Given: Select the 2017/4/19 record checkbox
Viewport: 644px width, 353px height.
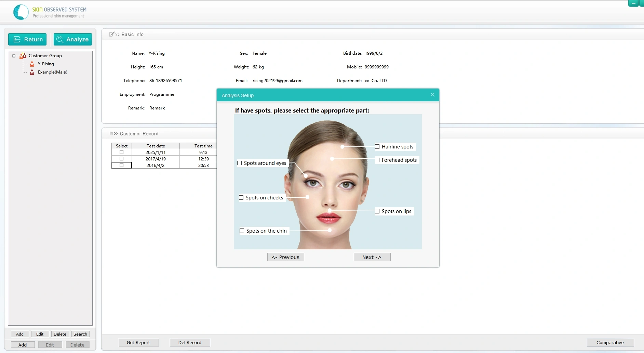Looking at the screenshot, I should point(121,159).
